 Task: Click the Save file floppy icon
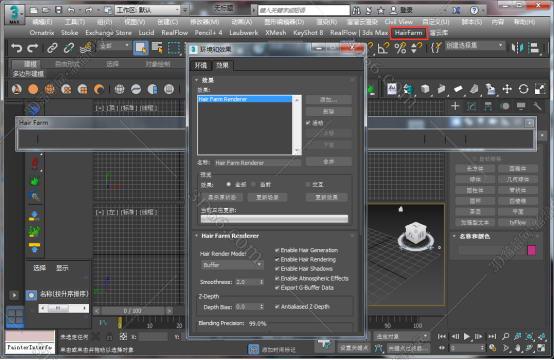(x=59, y=10)
